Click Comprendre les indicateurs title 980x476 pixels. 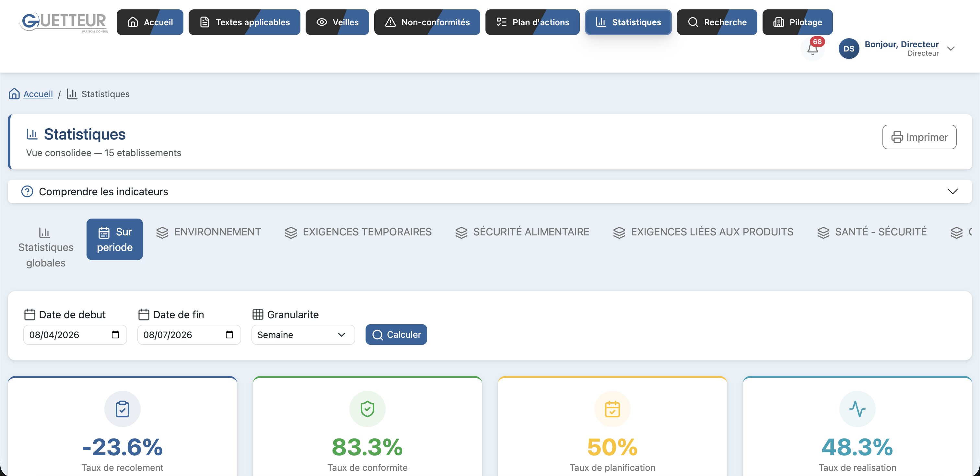103,191
